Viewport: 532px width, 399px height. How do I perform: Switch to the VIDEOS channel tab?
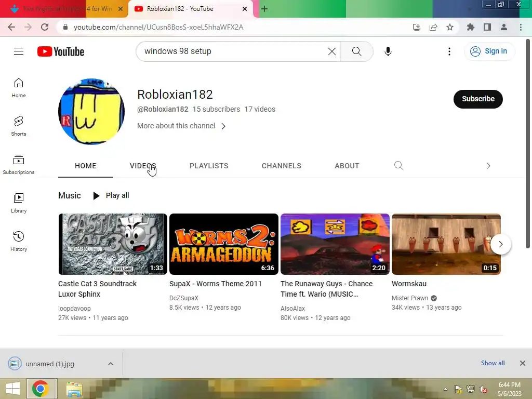pos(143,166)
